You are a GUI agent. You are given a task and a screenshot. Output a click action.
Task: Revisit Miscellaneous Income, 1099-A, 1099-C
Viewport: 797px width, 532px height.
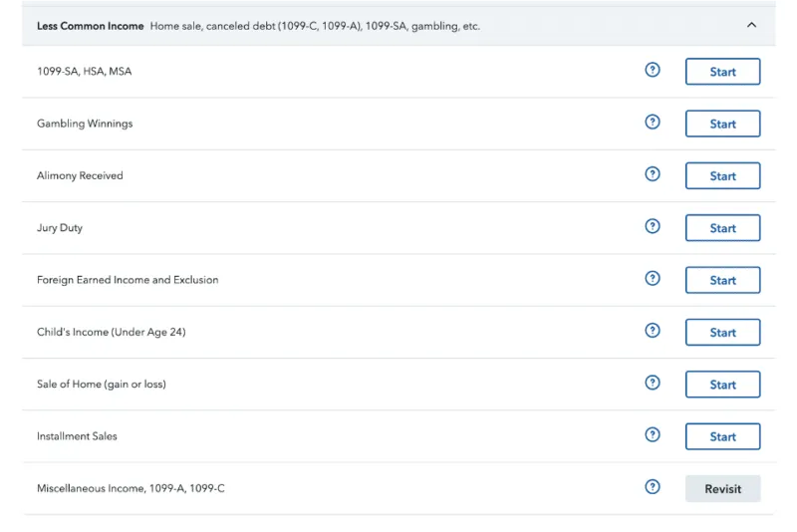pos(722,489)
